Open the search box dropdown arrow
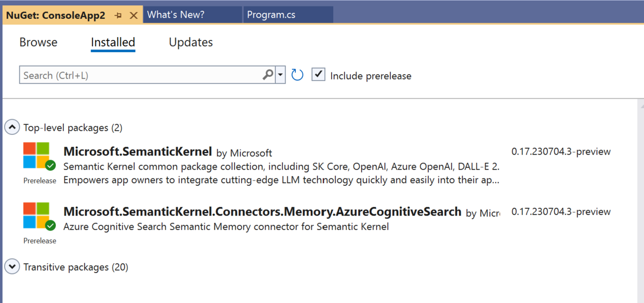 click(x=280, y=75)
